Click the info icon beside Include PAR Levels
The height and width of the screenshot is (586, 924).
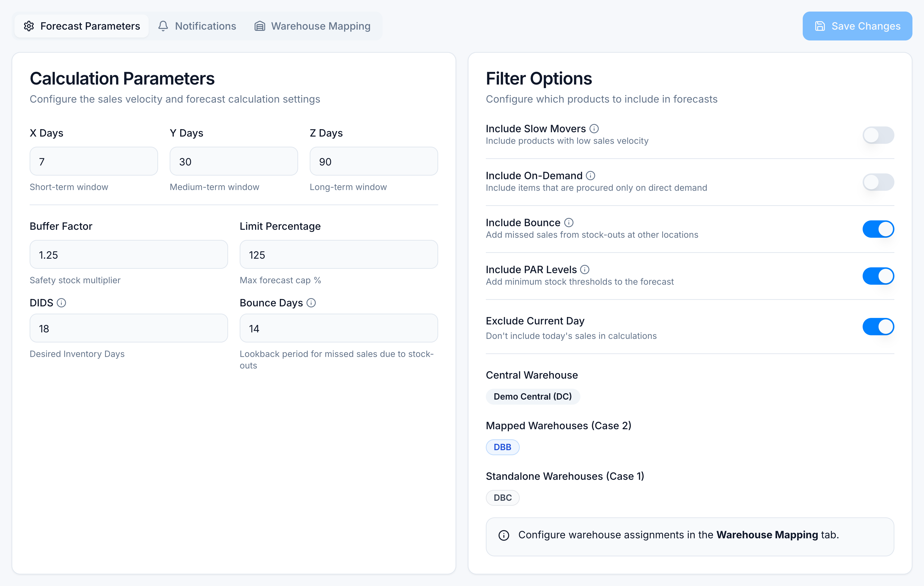pyautogui.click(x=584, y=270)
